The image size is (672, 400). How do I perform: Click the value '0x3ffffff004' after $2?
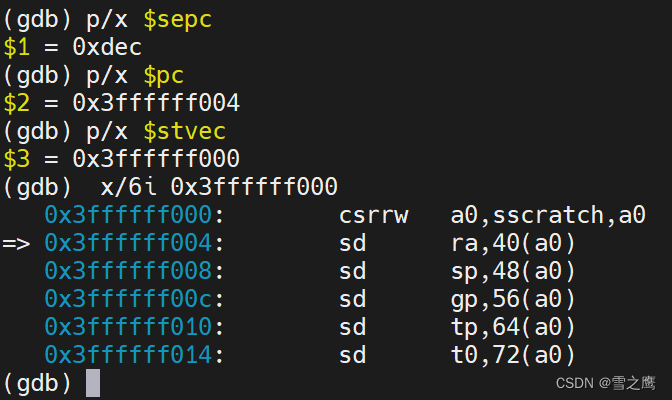click(x=156, y=103)
